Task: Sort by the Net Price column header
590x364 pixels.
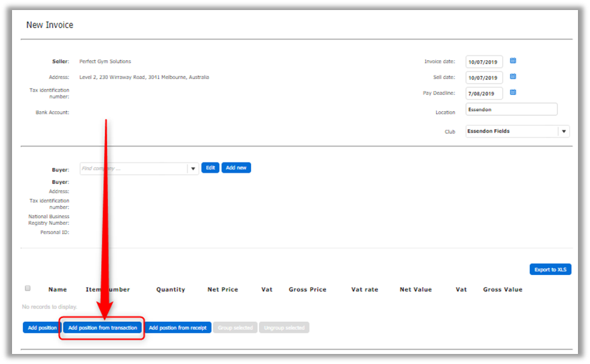Action: point(222,290)
